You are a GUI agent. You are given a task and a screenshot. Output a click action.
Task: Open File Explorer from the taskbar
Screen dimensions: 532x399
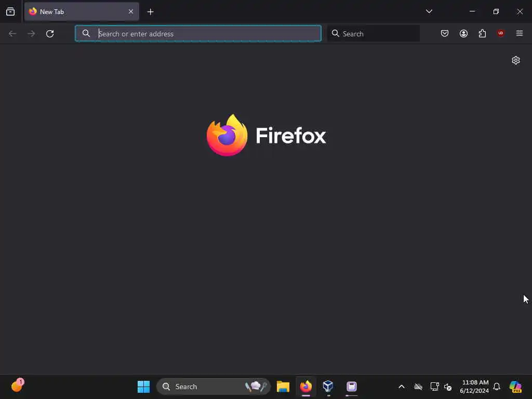point(283,387)
